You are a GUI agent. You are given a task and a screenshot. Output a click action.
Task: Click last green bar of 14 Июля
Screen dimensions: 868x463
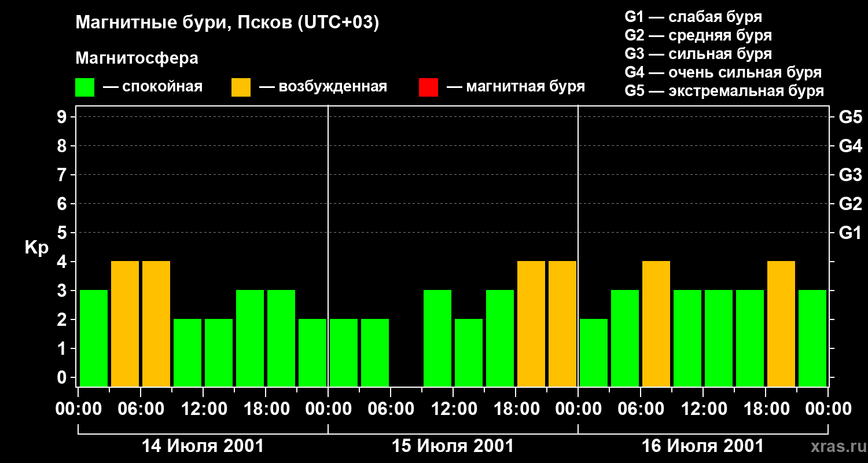click(x=312, y=352)
